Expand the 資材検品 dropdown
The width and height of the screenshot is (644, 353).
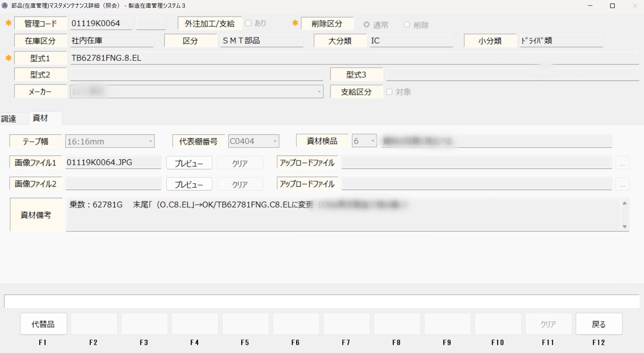pyautogui.click(x=372, y=141)
